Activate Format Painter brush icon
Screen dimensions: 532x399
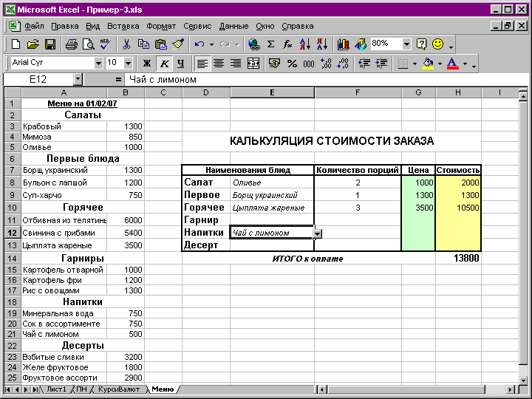[178, 44]
